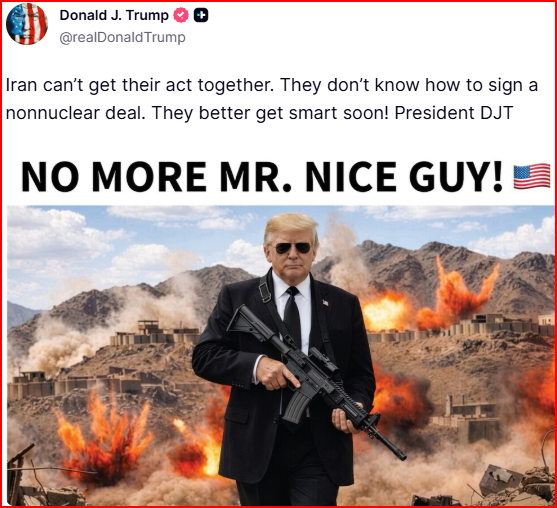Click the dark plus badge icon
The image size is (557, 508).
click(201, 15)
